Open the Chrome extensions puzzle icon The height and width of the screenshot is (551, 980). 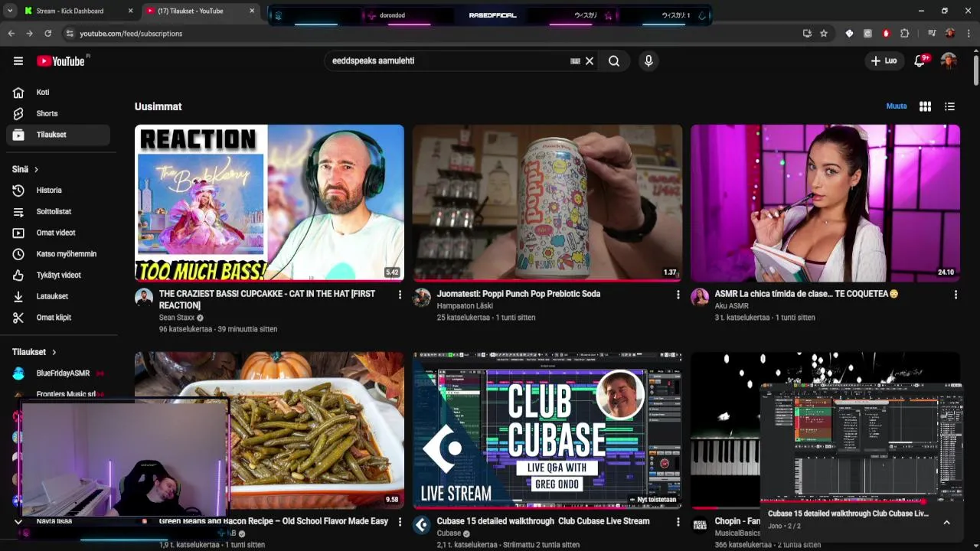[x=905, y=34]
